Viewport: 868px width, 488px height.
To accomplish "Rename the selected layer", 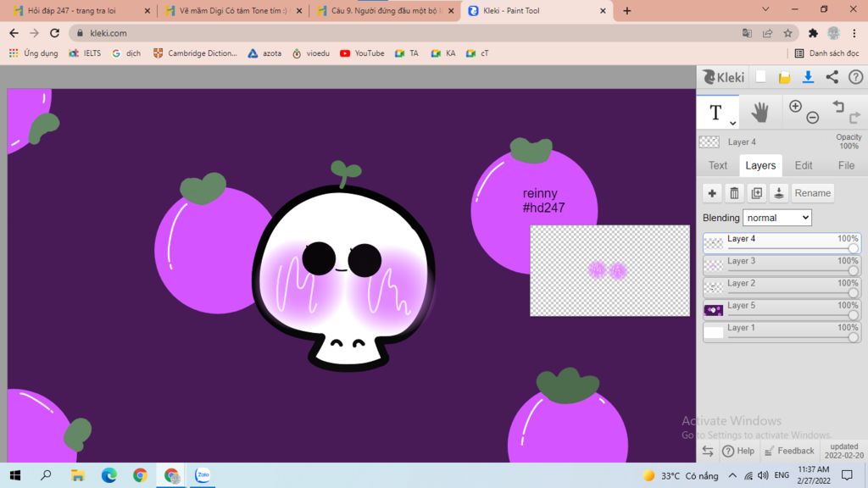I will (x=813, y=193).
